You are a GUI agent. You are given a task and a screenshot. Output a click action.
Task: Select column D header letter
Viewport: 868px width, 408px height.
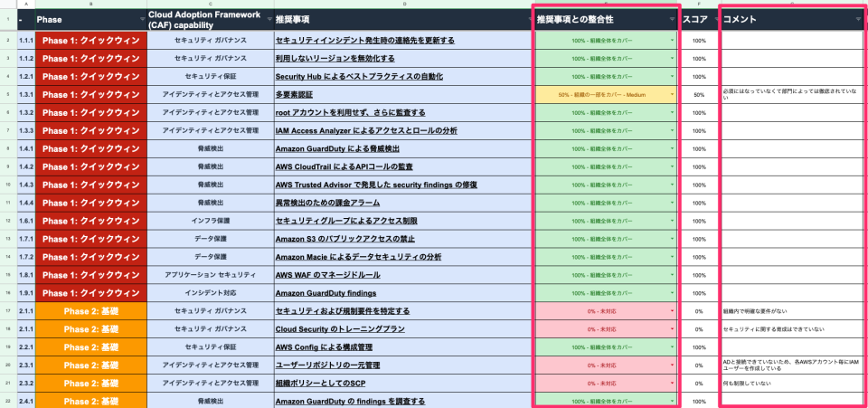tap(404, 5)
